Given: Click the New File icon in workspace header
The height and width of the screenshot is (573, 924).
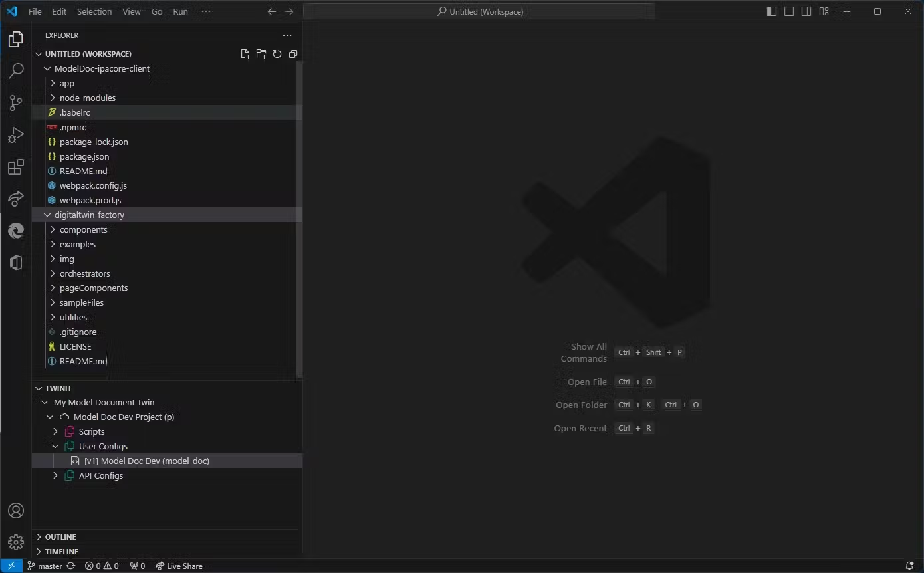Looking at the screenshot, I should [x=245, y=54].
